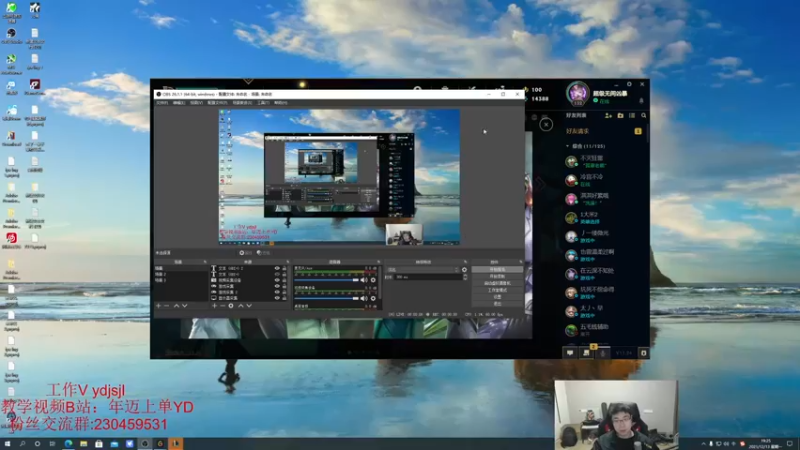Image resolution: width=800 pixels, height=450 pixels.
Task: Toggle visibility eye of the 文本 (GDI+) 2 source
Action: click(x=277, y=268)
